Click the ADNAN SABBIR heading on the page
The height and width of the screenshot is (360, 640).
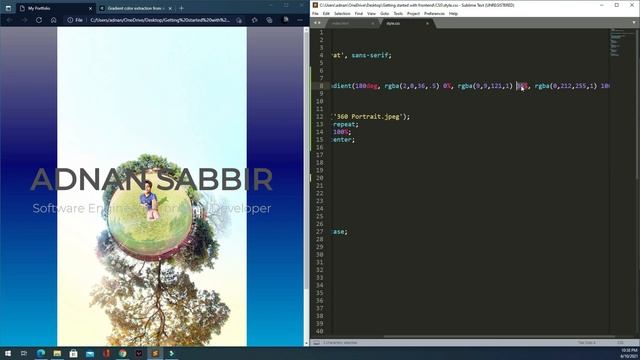pos(151,179)
